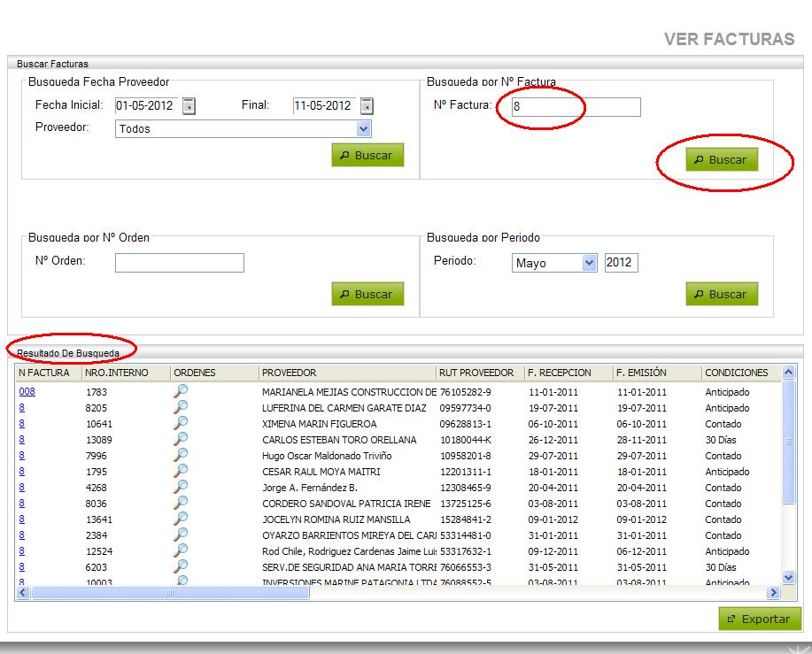Click Buscar in Busqueda por Periodo
The image size is (812, 654).
[x=722, y=294]
